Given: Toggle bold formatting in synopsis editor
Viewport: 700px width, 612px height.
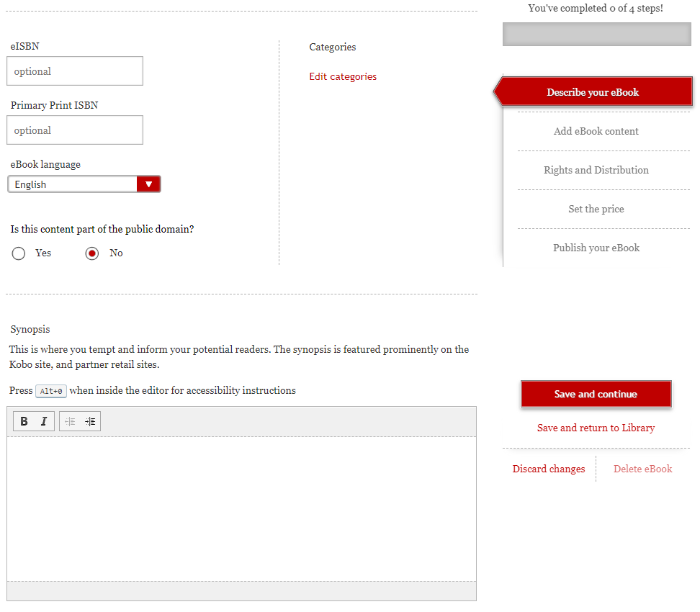Looking at the screenshot, I should coord(24,422).
